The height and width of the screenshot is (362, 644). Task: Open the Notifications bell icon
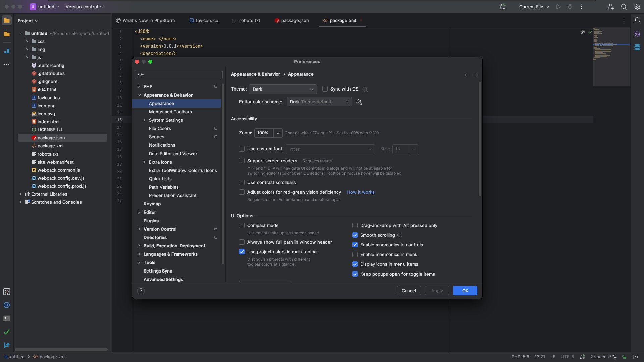pyautogui.click(x=637, y=20)
